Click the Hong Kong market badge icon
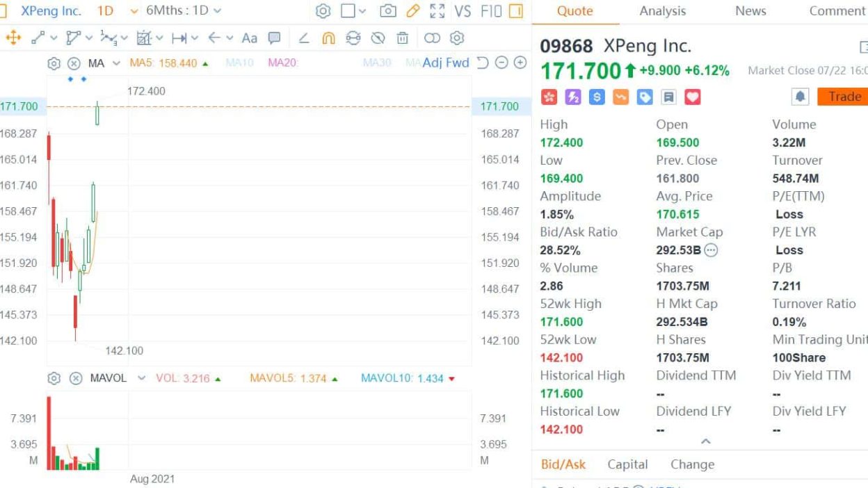The height and width of the screenshot is (488, 868). 549,97
